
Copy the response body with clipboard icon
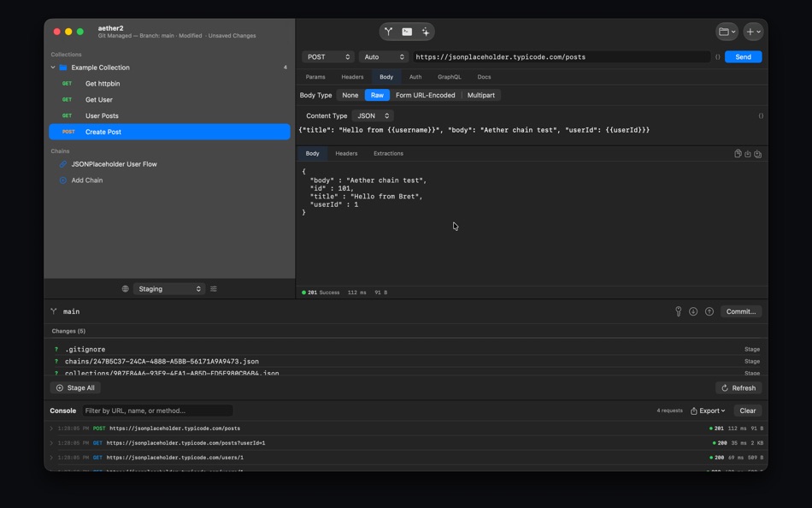point(738,153)
